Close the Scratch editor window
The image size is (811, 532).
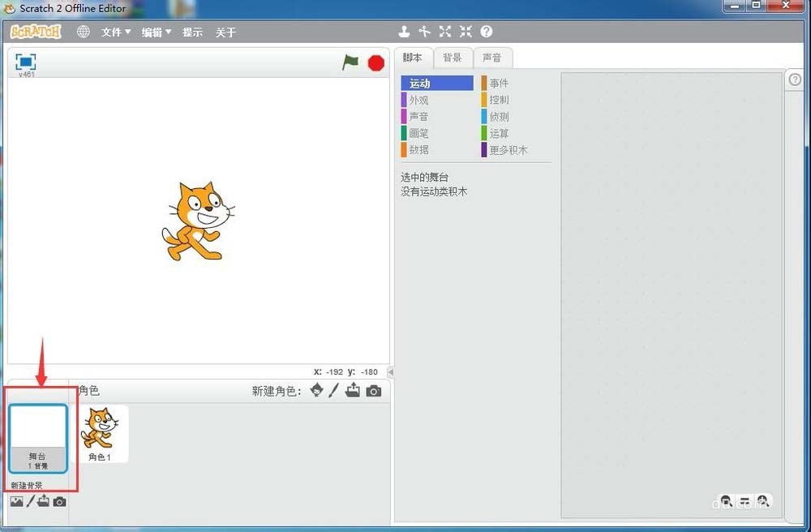[786, 6]
